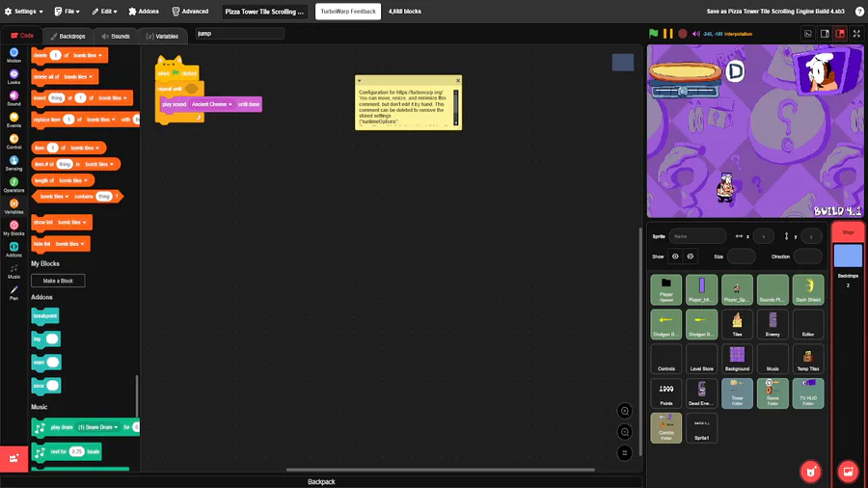Image resolution: width=868 pixels, height=488 pixels.
Task: Switch to the Backdrops tab
Action: pyautogui.click(x=68, y=36)
